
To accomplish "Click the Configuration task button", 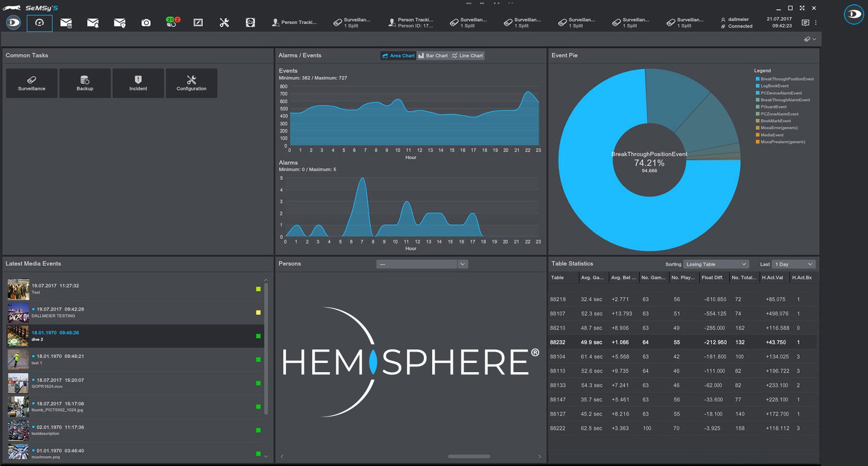I will pos(191,83).
